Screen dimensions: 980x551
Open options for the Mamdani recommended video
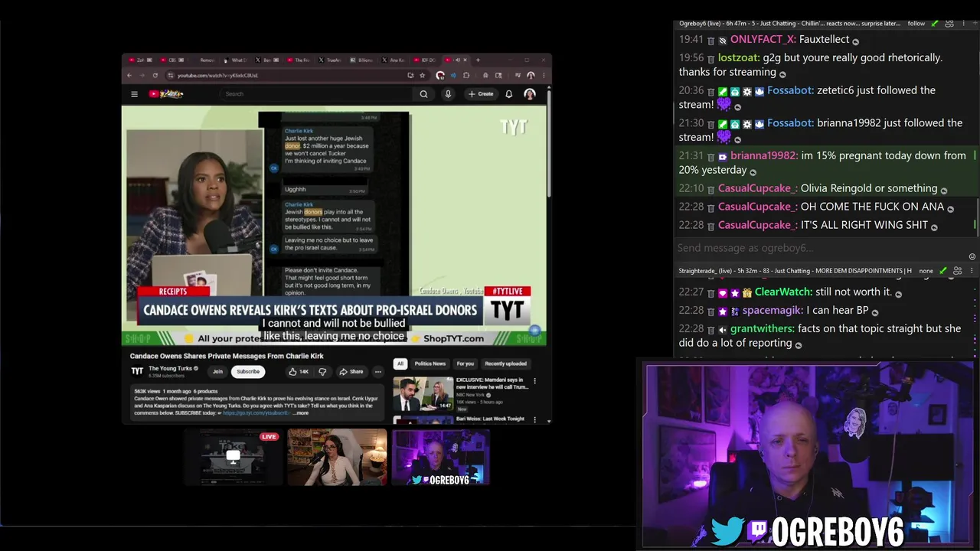(534, 380)
